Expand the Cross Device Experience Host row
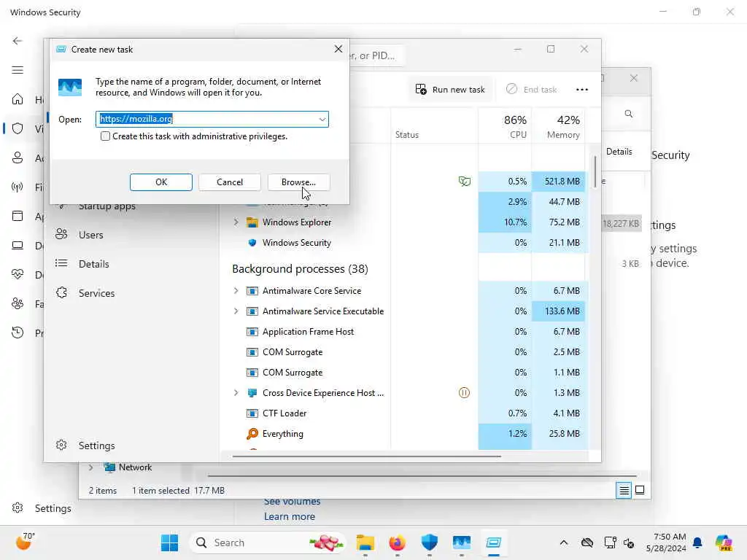This screenshot has width=747, height=560. [236, 393]
